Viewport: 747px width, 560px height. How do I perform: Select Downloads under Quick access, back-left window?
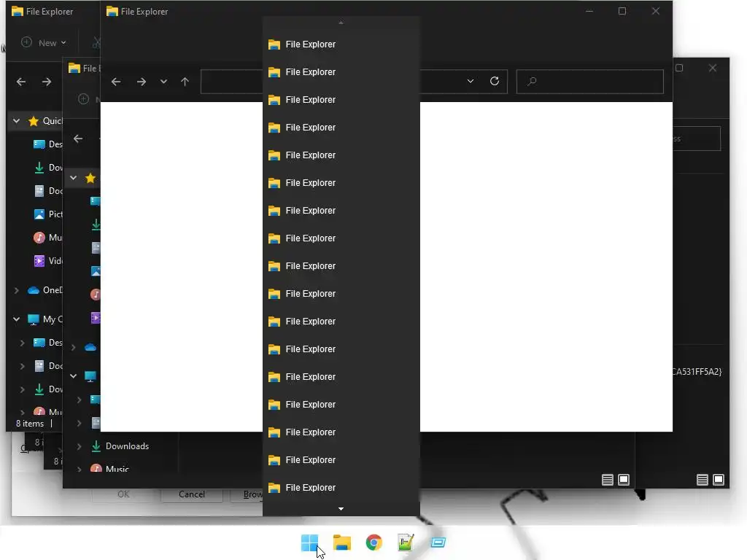47,167
